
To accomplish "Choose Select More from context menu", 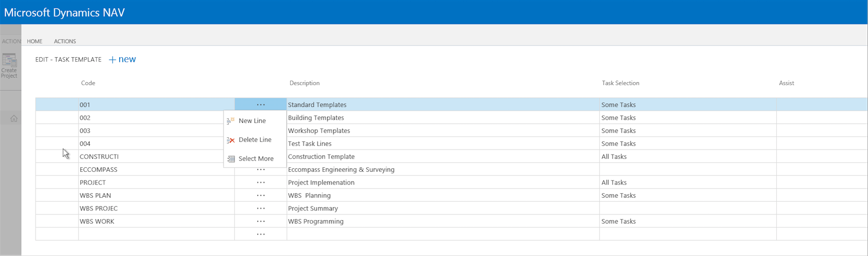I will [256, 159].
